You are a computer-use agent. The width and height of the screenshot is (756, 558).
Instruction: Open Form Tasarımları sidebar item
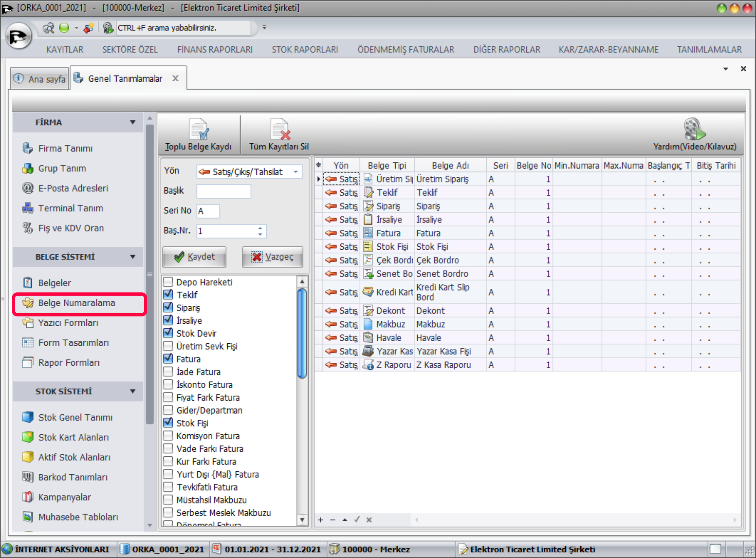[x=66, y=343]
